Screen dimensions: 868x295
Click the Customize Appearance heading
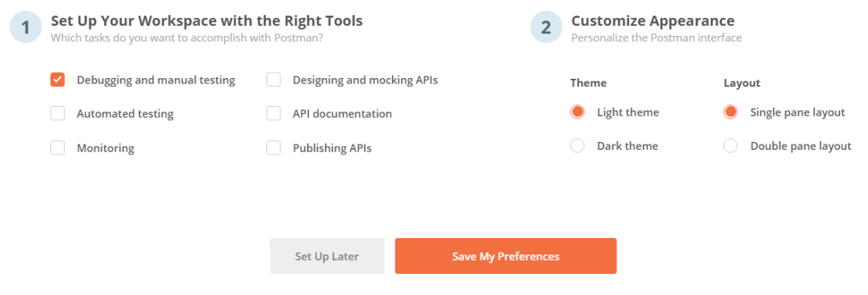pyautogui.click(x=653, y=21)
